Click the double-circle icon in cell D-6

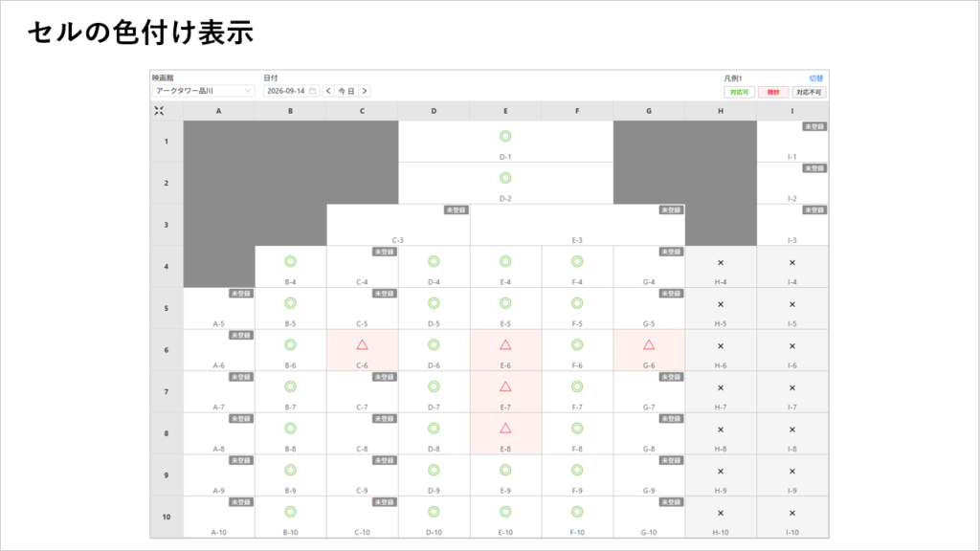coord(434,344)
